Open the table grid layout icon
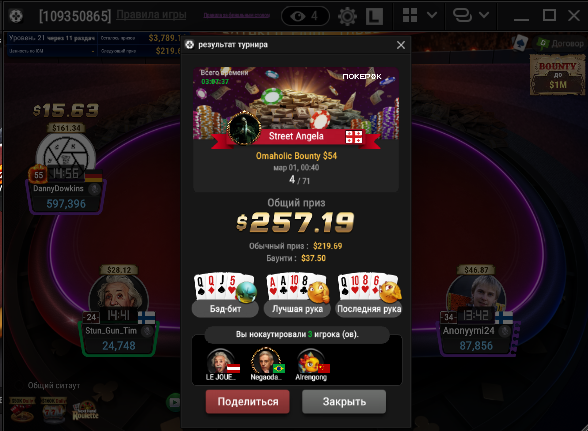Image resolution: width=588 pixels, height=431 pixels. 410,15
